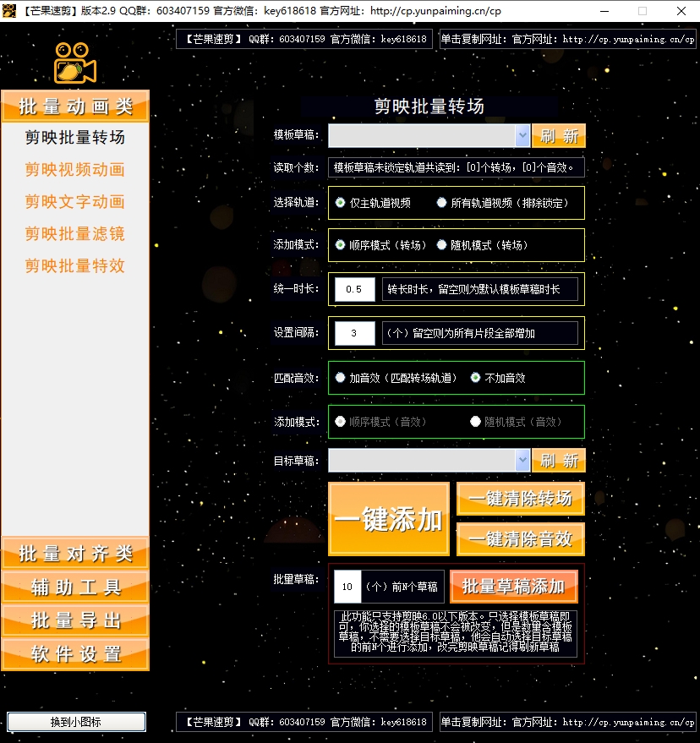Screen dimensions: 700x743
Task: Click the 剪映批量转场 page heading
Action: click(429, 106)
